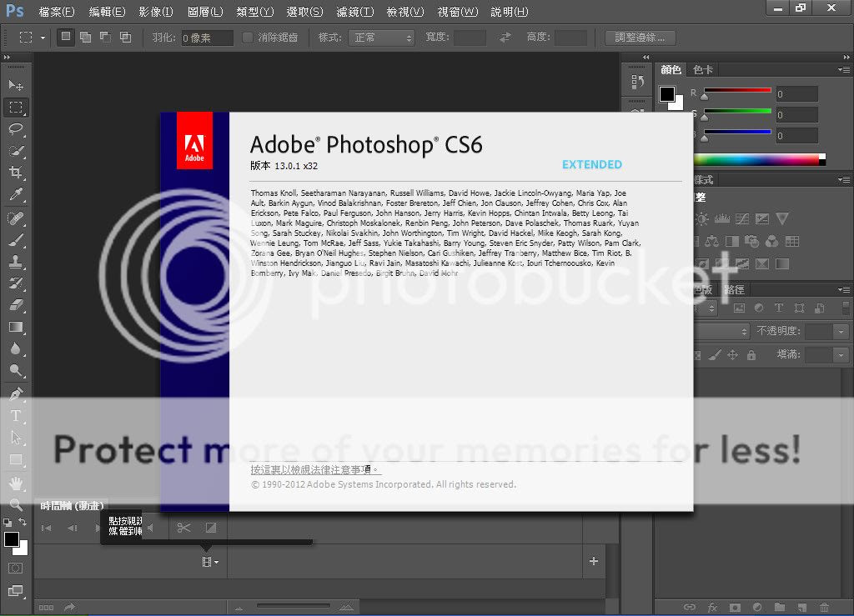Open the Style dropdown set to 正常

381,38
